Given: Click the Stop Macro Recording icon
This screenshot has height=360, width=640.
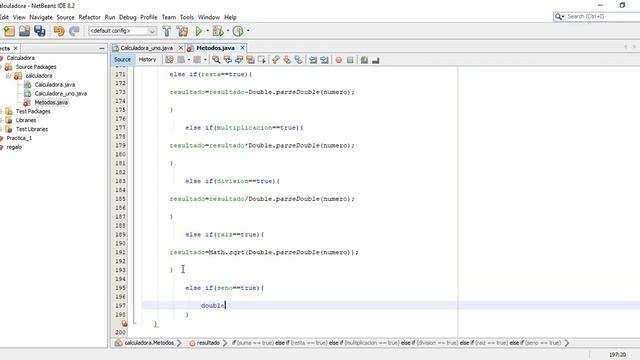Looking at the screenshot, I should (350, 60).
